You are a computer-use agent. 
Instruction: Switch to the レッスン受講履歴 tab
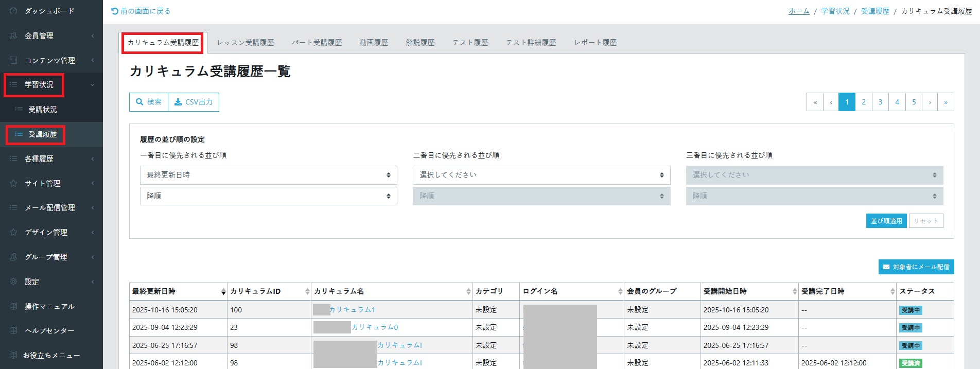pyautogui.click(x=245, y=43)
